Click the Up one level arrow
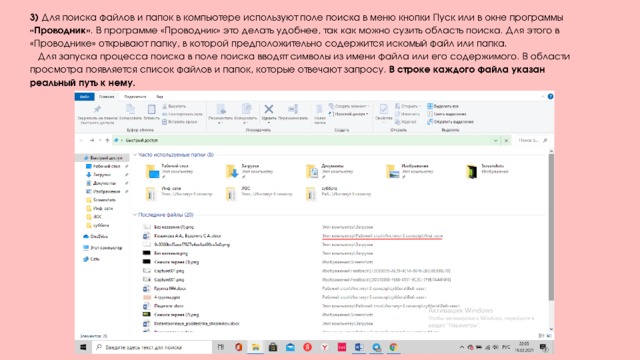This screenshot has height=360, width=640. point(107,140)
